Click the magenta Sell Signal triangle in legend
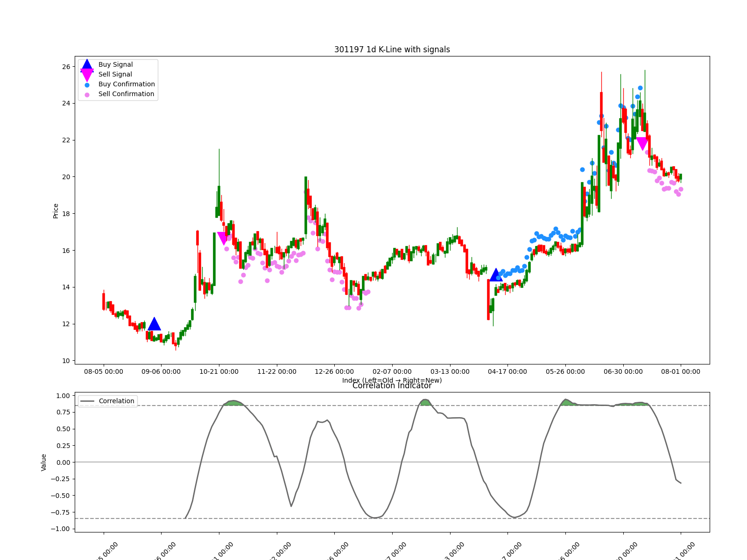Image resolution: width=747 pixels, height=560 pixels. [x=87, y=75]
